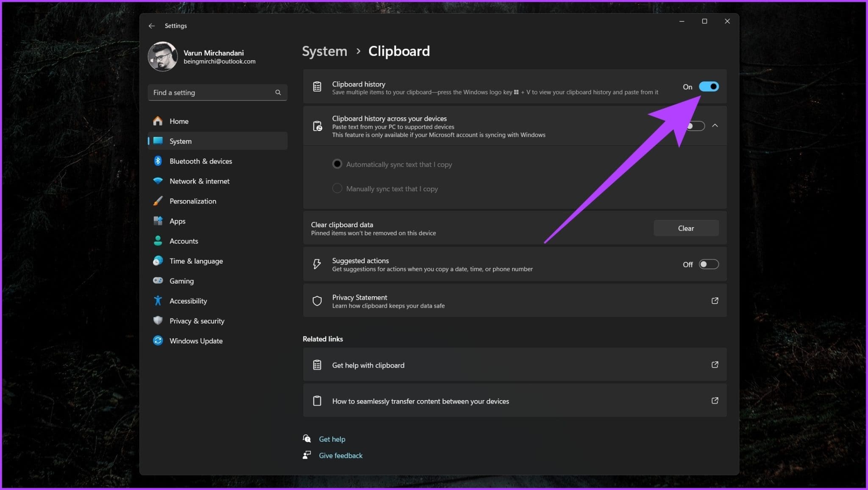
Task: Click the Give feedback link
Action: coord(340,455)
